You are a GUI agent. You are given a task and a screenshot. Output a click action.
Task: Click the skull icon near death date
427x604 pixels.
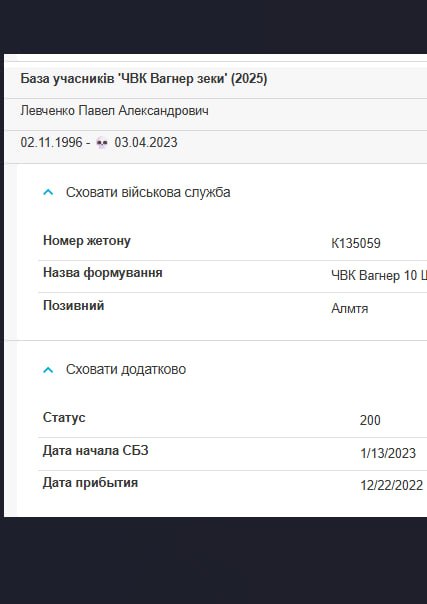pyautogui.click(x=102, y=143)
